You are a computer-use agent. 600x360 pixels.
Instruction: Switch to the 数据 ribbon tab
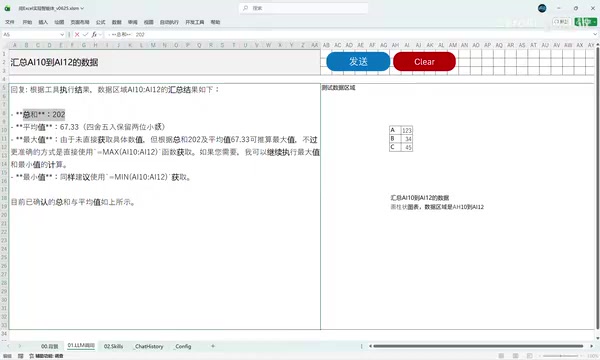point(116,22)
